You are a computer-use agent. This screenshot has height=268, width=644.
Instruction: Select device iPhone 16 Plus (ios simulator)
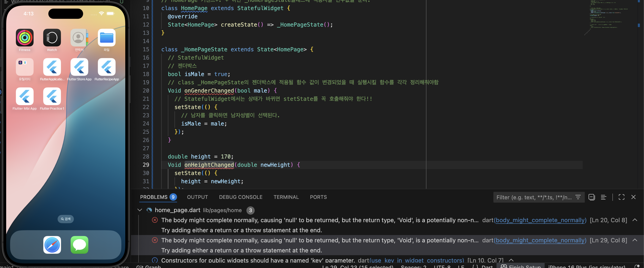(587, 266)
